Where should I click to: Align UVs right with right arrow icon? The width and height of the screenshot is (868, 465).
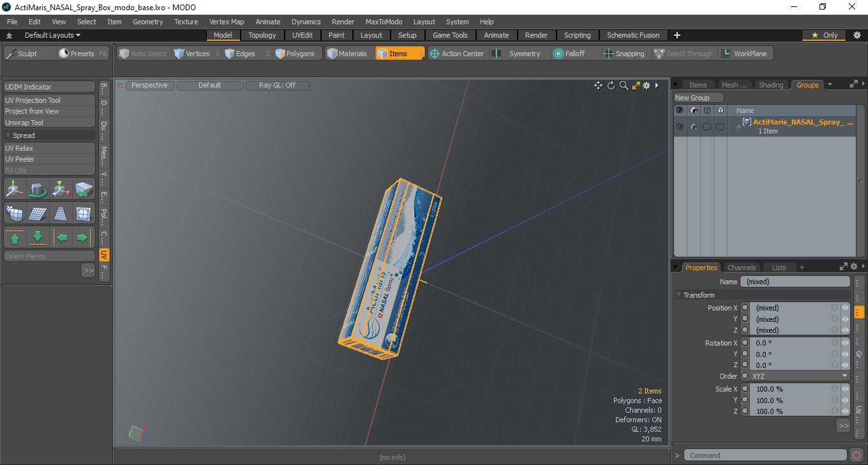click(84, 238)
